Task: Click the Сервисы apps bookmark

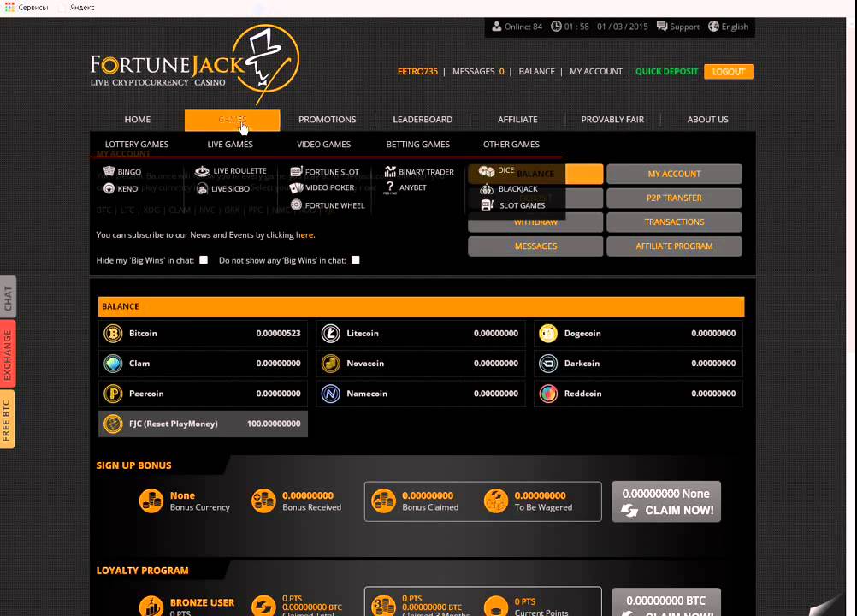Action: [x=27, y=8]
